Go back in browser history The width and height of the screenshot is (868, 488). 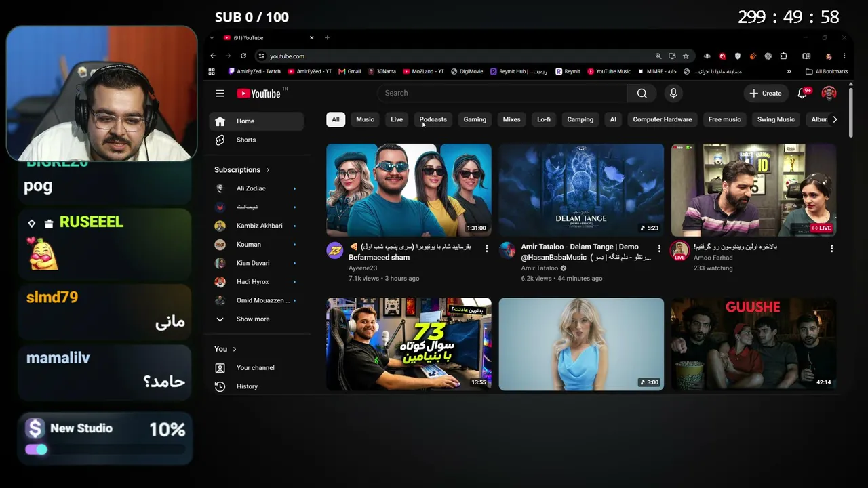pos(213,56)
